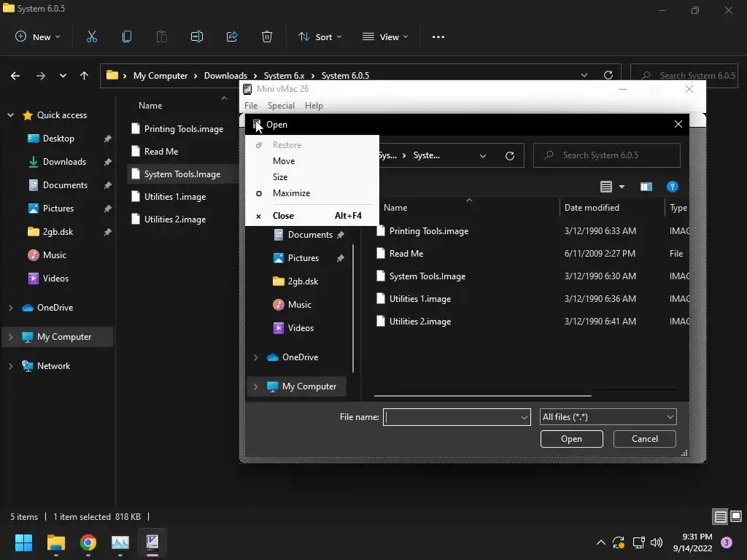This screenshot has height=560, width=747.
Task: Launch Google Chrome from the taskbar
Action: (x=88, y=542)
